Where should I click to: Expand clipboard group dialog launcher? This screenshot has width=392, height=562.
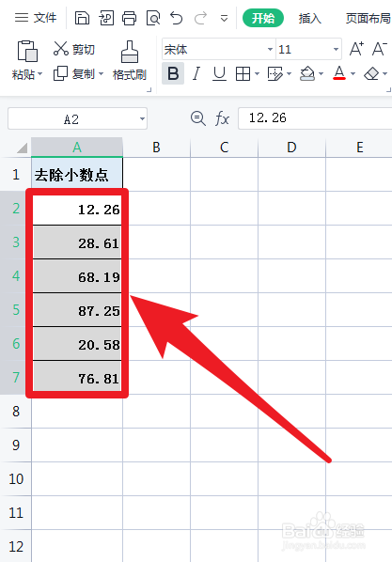pos(149,90)
